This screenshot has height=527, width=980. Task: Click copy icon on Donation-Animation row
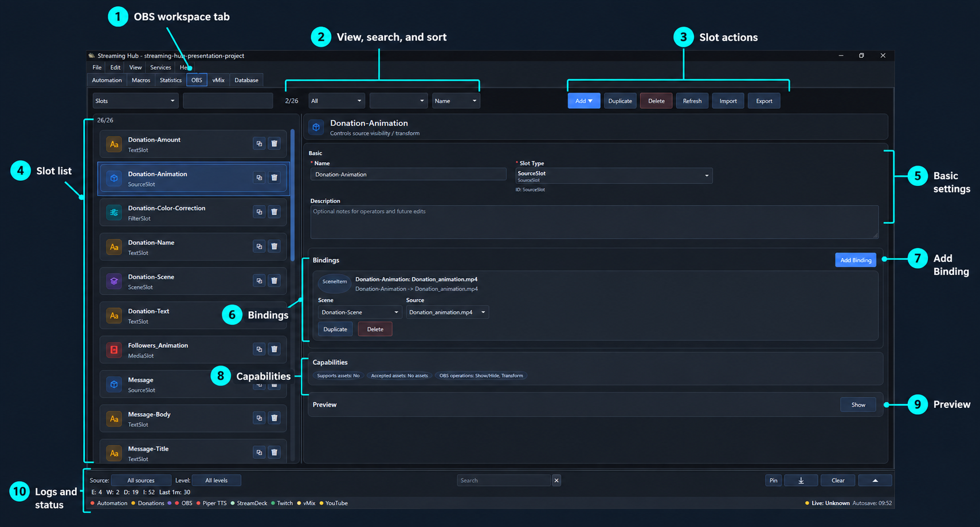coord(259,178)
